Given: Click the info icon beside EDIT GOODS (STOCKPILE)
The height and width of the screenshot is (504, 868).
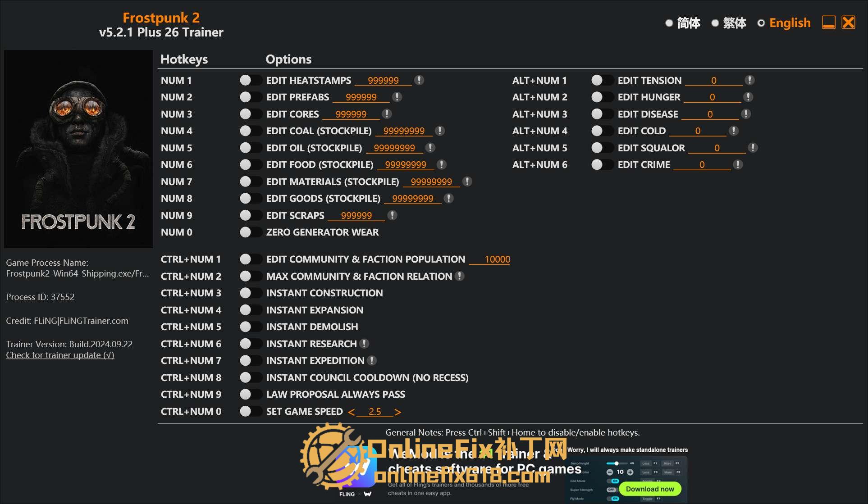Looking at the screenshot, I should [448, 198].
